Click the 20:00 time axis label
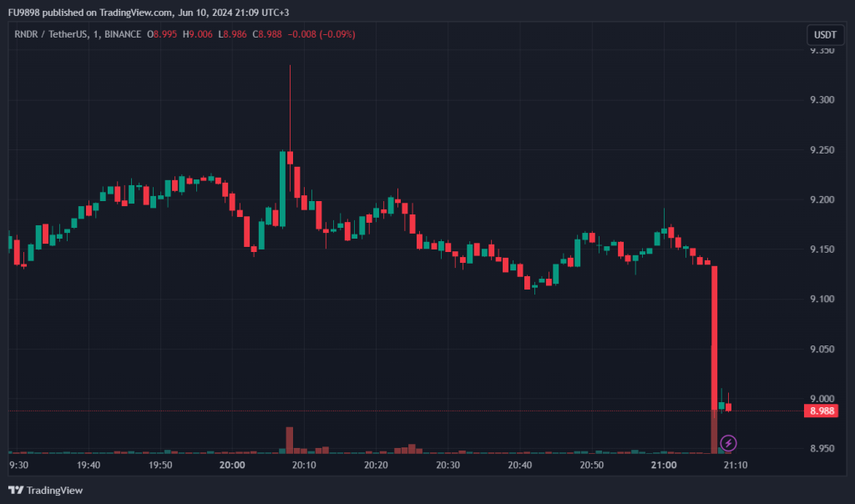 pyautogui.click(x=231, y=465)
